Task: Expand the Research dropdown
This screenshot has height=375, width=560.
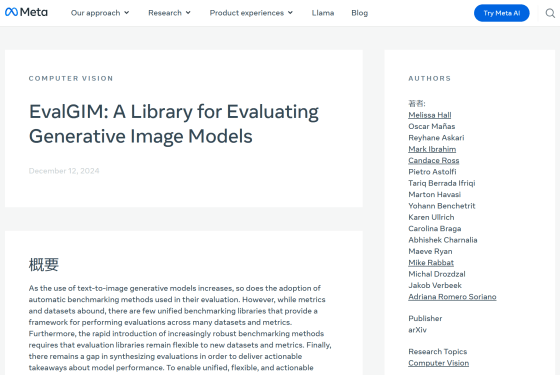Action: coord(170,13)
